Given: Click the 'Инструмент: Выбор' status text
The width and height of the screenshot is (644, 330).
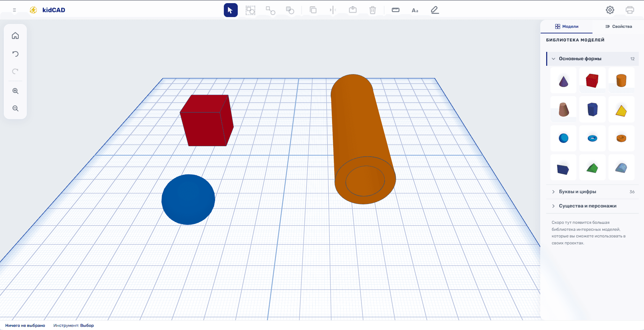Looking at the screenshot, I should pyautogui.click(x=73, y=325).
